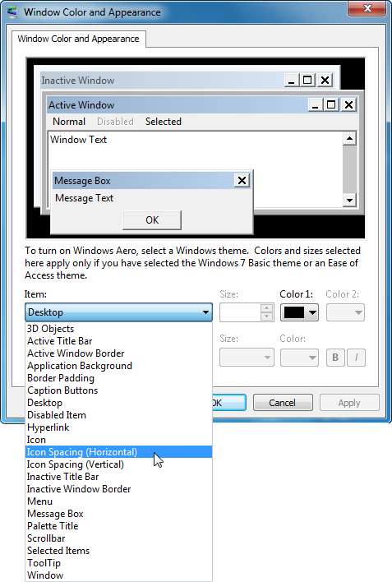
Task: Select Icon Spacing (Vertical) option
Action: (x=119, y=464)
